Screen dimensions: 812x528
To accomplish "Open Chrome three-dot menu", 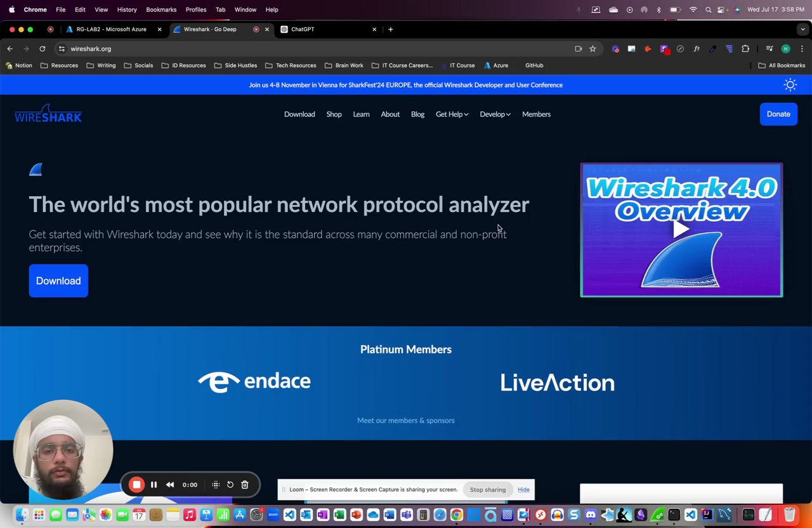I will 802,49.
